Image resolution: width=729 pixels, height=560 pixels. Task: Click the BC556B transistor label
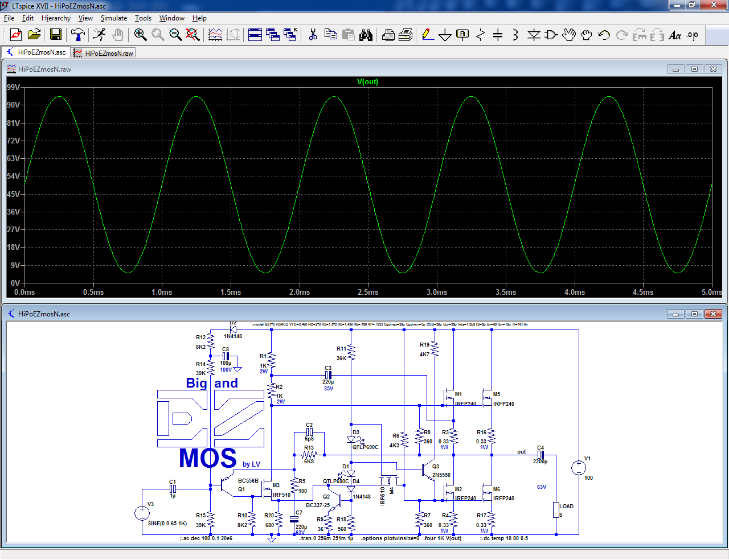(x=248, y=481)
